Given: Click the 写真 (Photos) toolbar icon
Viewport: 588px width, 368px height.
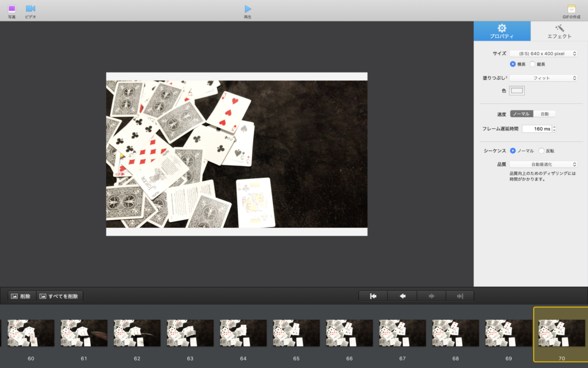Looking at the screenshot, I should [11, 9].
